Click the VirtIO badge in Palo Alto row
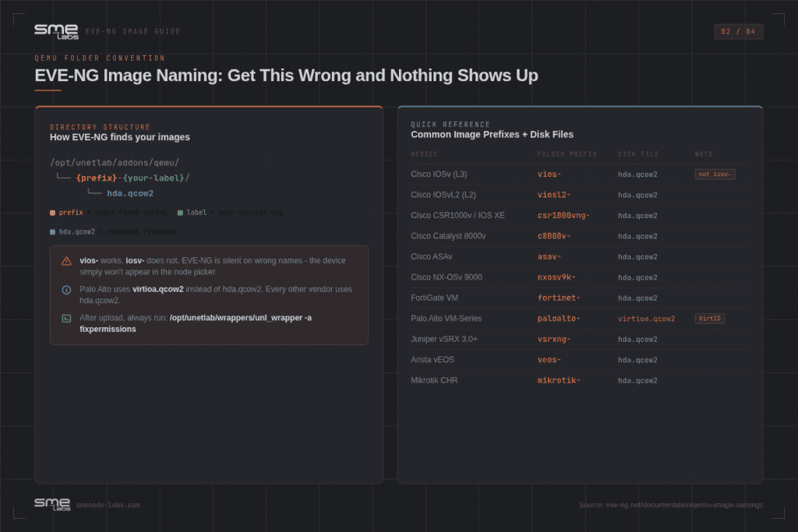 (x=709, y=319)
